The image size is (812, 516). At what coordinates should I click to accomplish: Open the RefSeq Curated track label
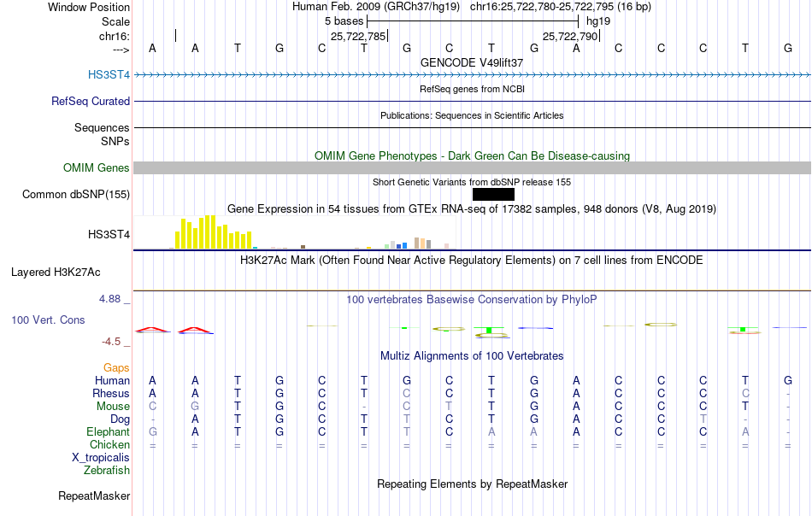91,101
